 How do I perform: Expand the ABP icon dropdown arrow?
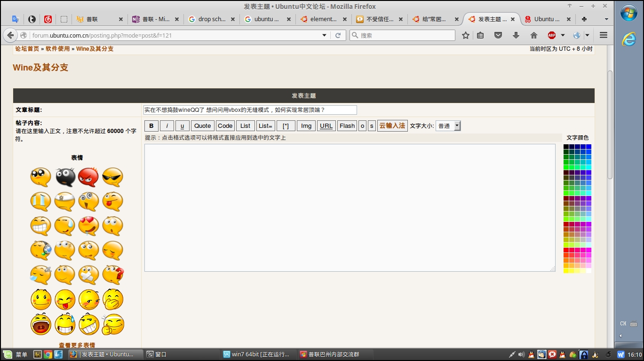563,35
